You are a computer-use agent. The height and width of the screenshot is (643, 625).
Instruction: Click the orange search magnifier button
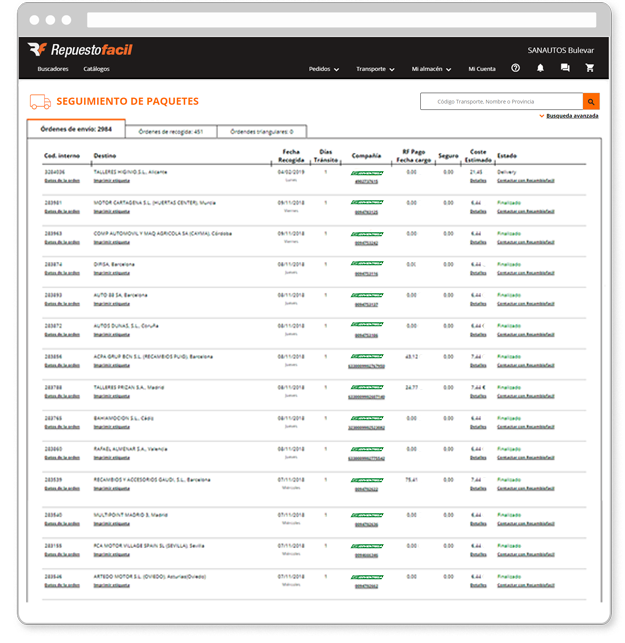591,101
